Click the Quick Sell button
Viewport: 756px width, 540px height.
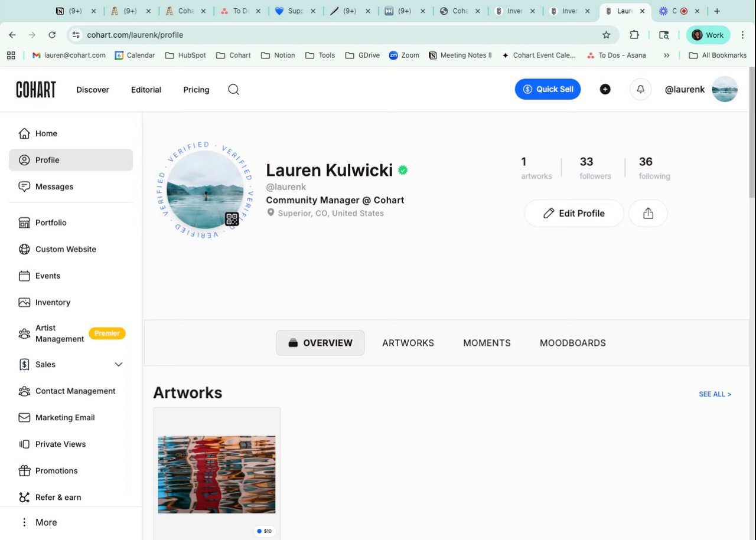pos(548,89)
